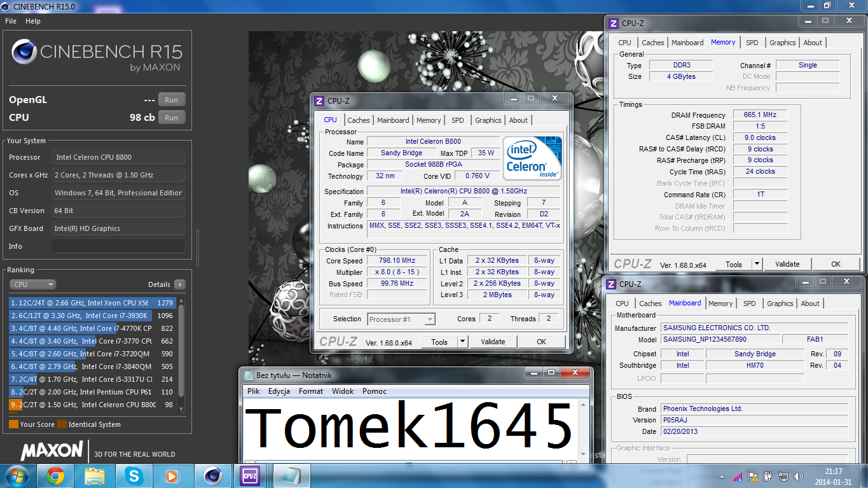Switch to CPU-Z via its taskbar icon

pos(249,476)
